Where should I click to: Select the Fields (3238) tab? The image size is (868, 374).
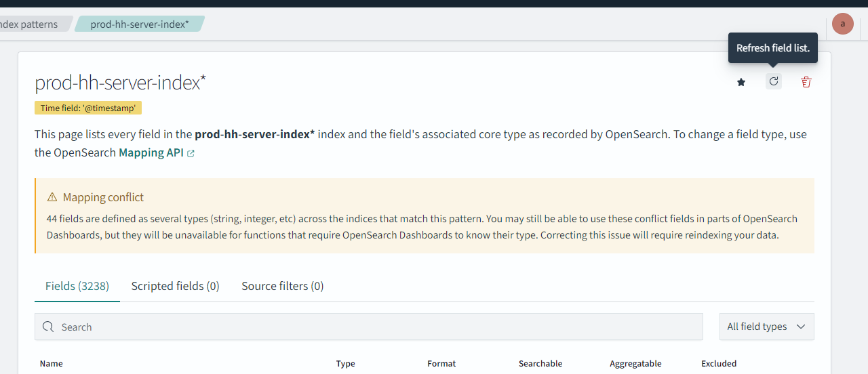tap(77, 286)
